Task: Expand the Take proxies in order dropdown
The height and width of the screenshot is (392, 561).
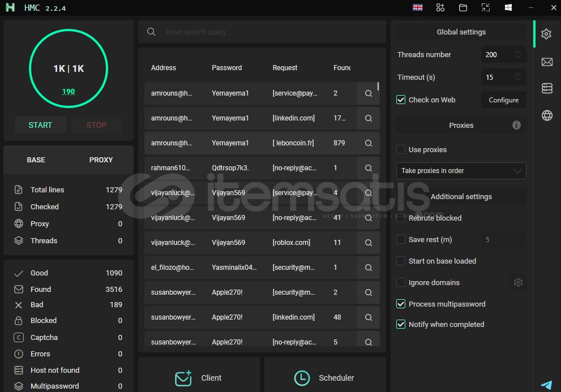Action: click(x=461, y=171)
